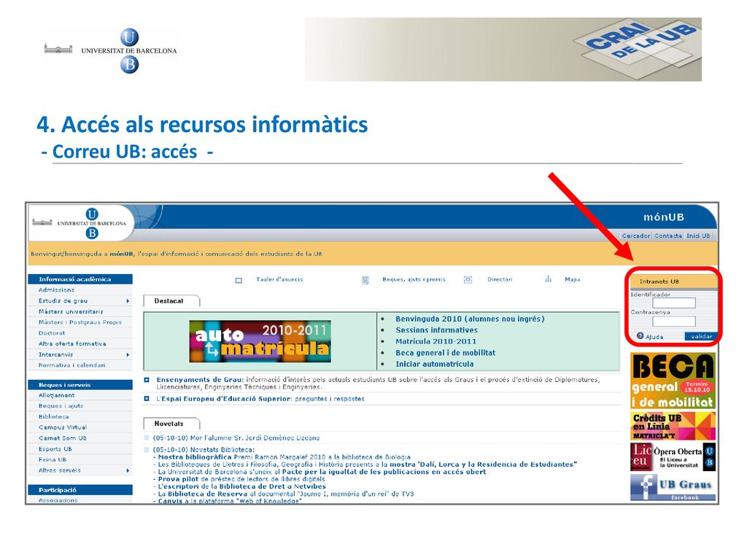Open the Mor l'alumne Sr. Jordi Domènec news item
This screenshot has height=560, width=747.
(236, 437)
